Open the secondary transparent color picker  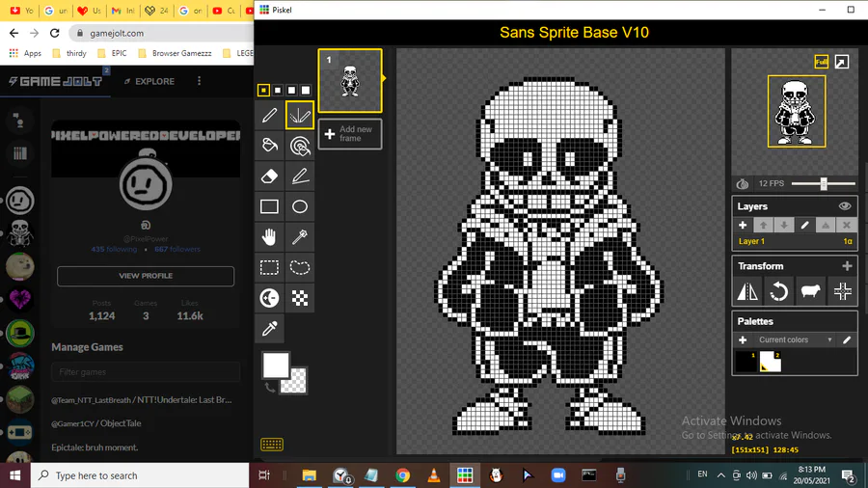(x=296, y=382)
